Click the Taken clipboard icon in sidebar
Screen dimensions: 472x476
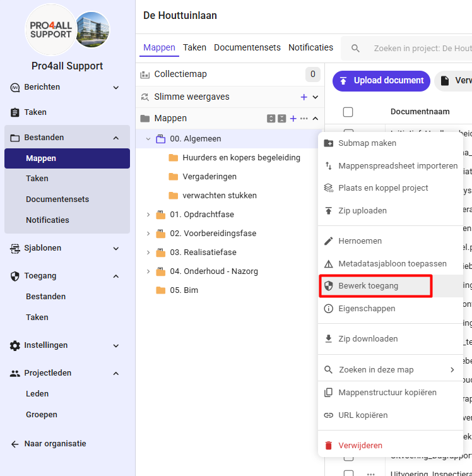[x=15, y=112]
